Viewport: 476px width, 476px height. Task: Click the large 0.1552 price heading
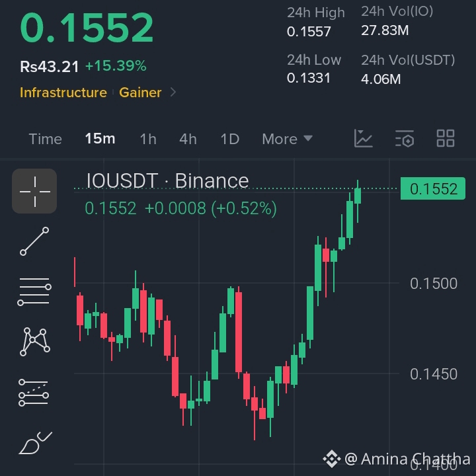(87, 28)
